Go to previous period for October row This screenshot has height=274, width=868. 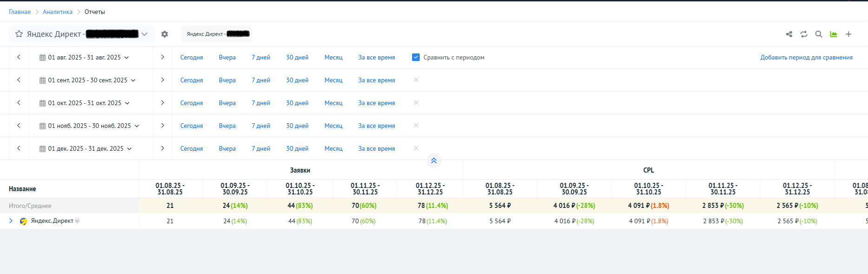(x=19, y=103)
